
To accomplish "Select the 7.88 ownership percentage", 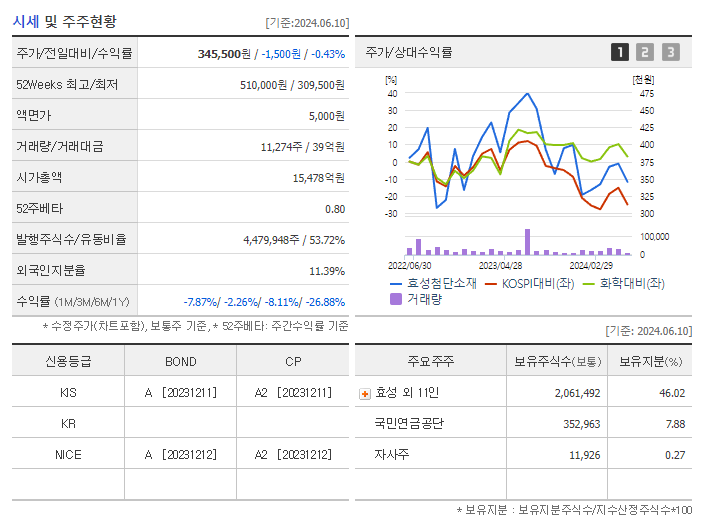I will 676,424.
